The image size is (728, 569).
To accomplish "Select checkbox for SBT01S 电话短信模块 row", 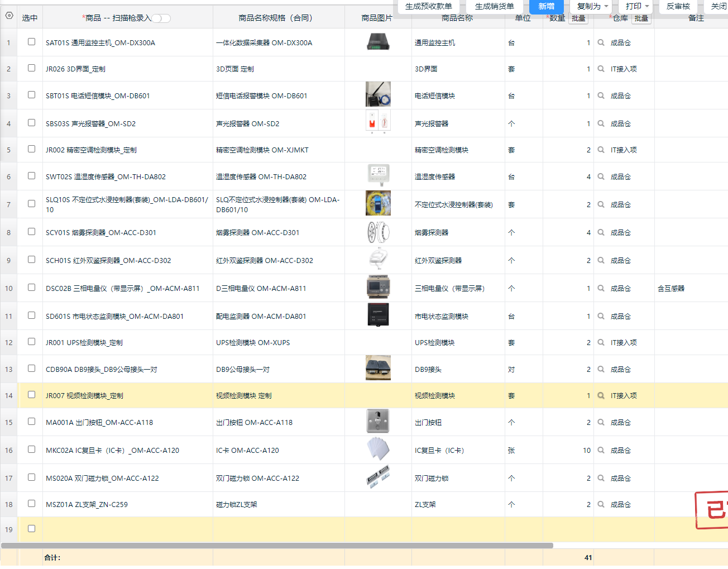I will tap(31, 95).
